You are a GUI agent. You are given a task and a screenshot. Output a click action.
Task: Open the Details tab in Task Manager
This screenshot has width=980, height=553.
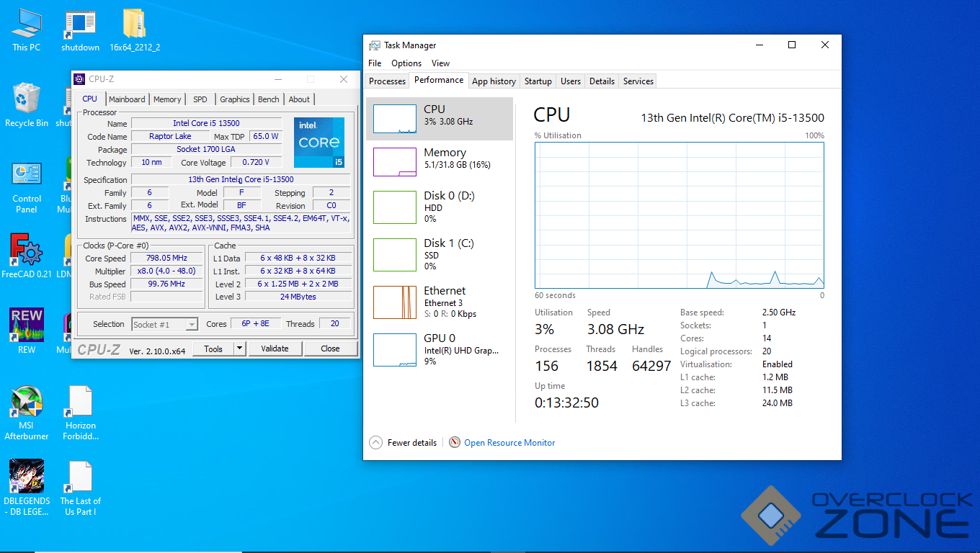click(602, 81)
